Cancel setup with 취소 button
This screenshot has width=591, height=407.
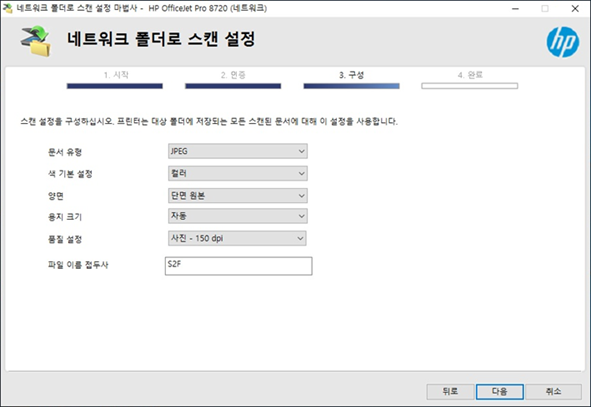pyautogui.click(x=553, y=392)
